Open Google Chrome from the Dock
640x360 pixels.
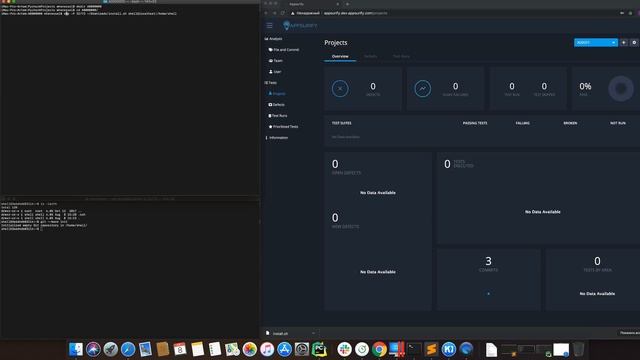pyautogui.click(x=379, y=349)
